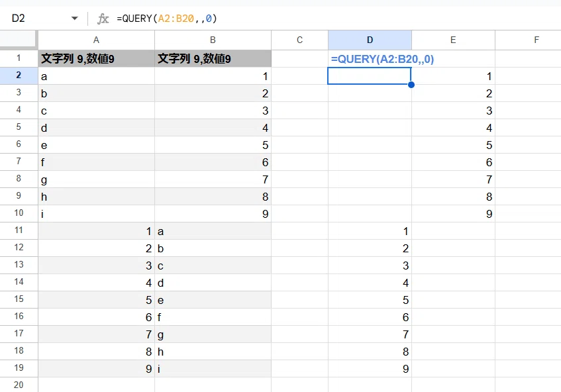
Task: Click the fill handle on cell D2
Action: point(411,85)
